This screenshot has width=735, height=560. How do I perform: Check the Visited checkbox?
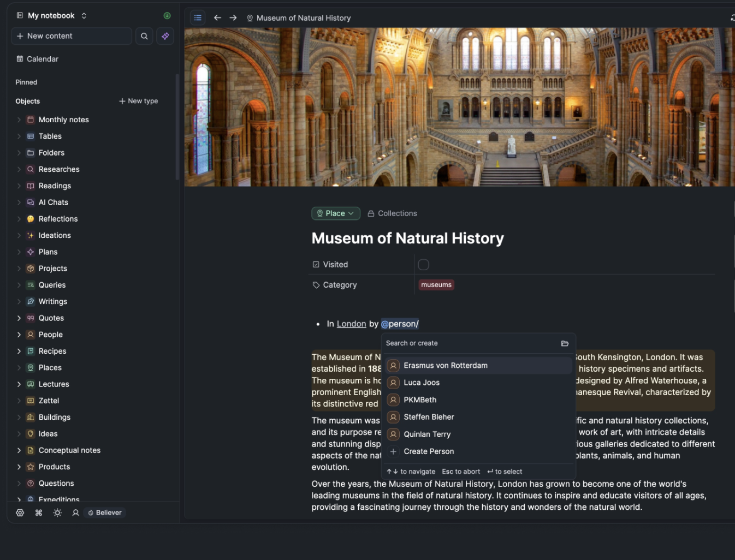pyautogui.click(x=423, y=265)
